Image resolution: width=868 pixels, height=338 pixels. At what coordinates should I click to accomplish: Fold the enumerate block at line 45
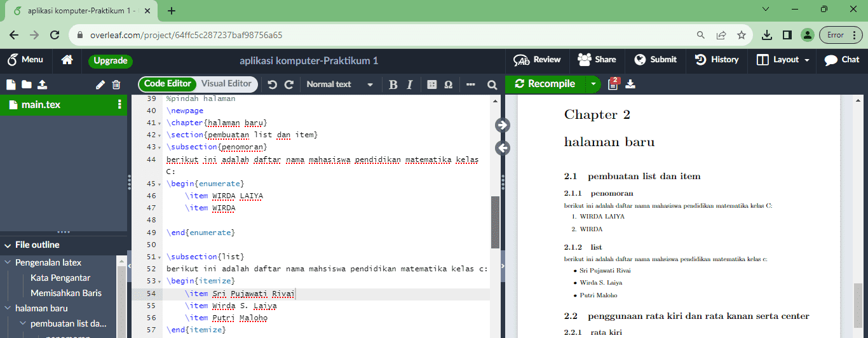click(x=160, y=184)
